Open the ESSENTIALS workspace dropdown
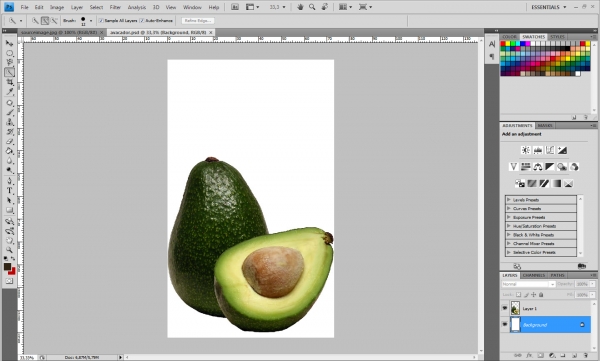Screen dimensions: 600x361 tap(548, 7)
